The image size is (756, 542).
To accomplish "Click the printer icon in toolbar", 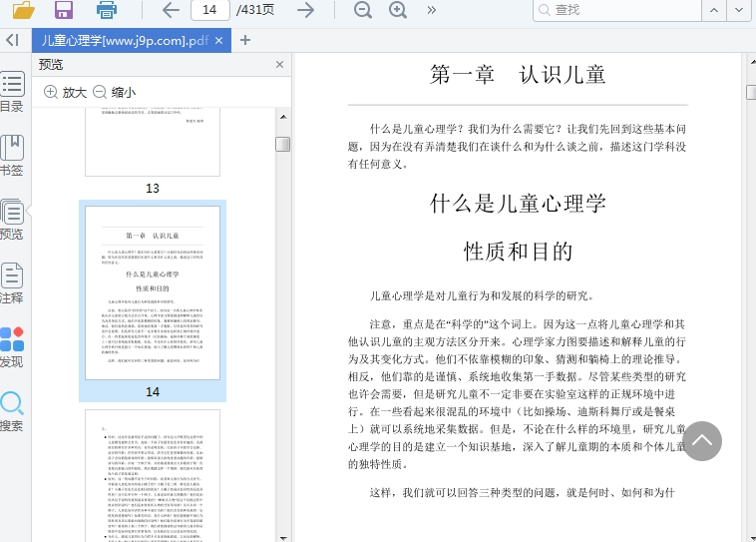I will click(107, 10).
